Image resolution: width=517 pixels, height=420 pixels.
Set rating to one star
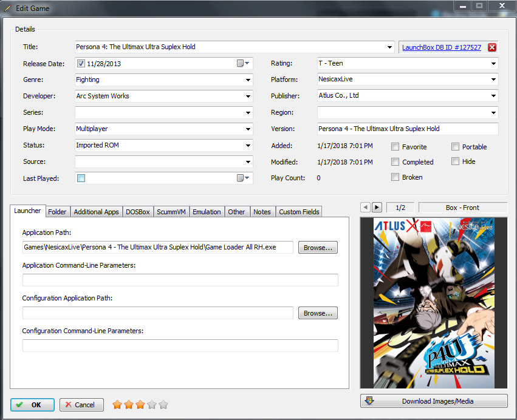click(x=117, y=404)
